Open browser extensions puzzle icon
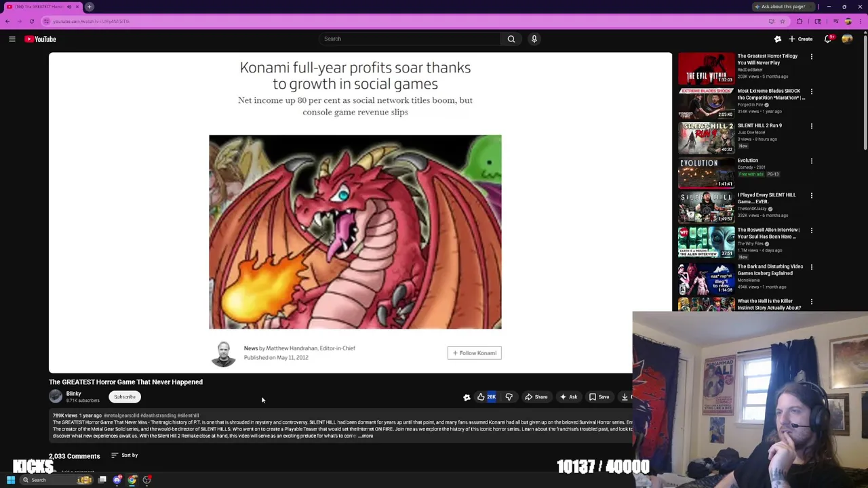The image size is (868, 488). (800, 21)
